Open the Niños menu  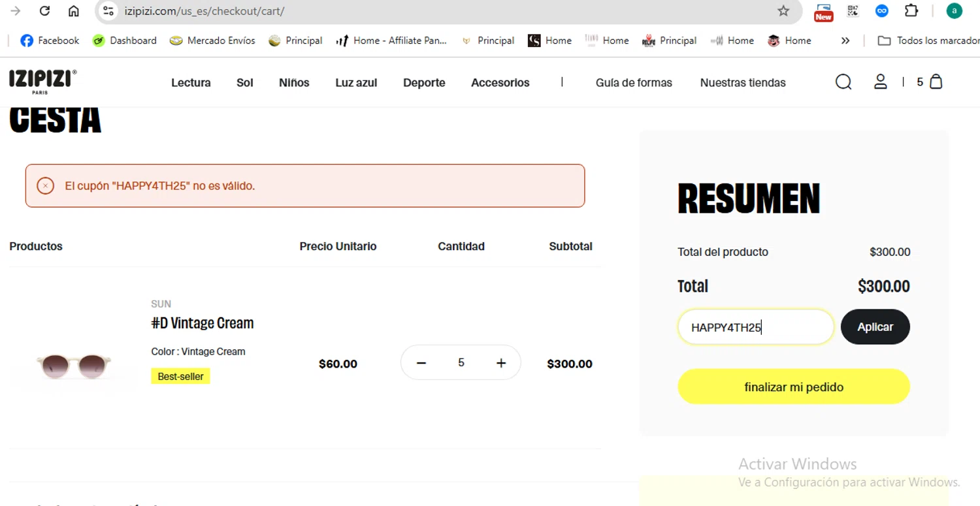coord(294,83)
